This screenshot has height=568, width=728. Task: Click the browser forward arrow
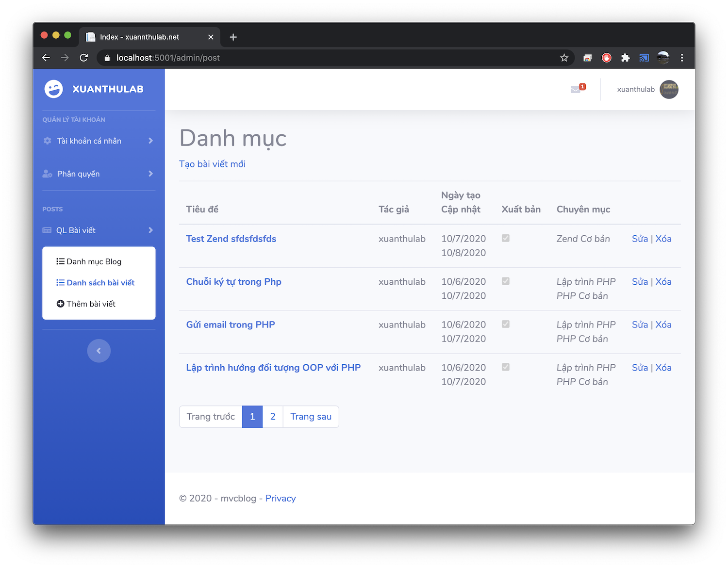click(x=65, y=58)
